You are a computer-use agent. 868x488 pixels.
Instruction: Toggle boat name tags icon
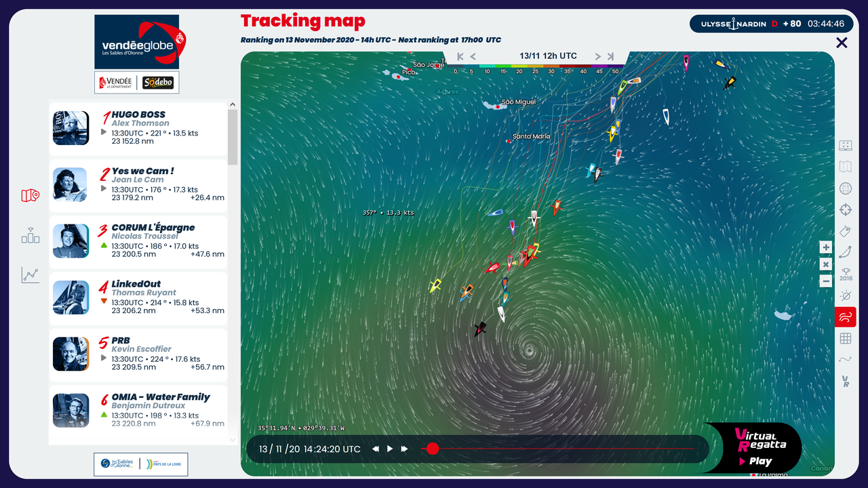846,231
